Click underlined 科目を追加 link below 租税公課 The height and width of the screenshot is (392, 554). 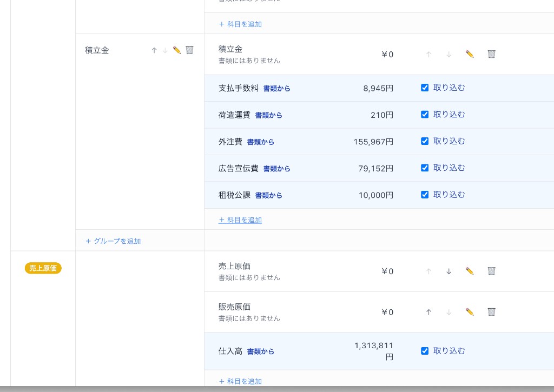click(x=240, y=220)
